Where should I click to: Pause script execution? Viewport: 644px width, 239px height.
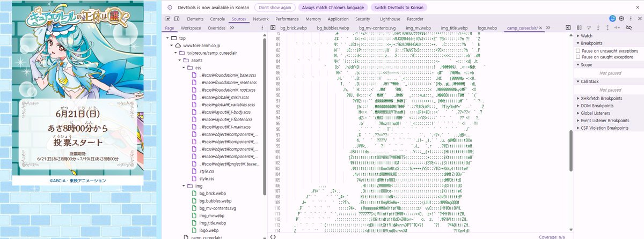(580, 27)
